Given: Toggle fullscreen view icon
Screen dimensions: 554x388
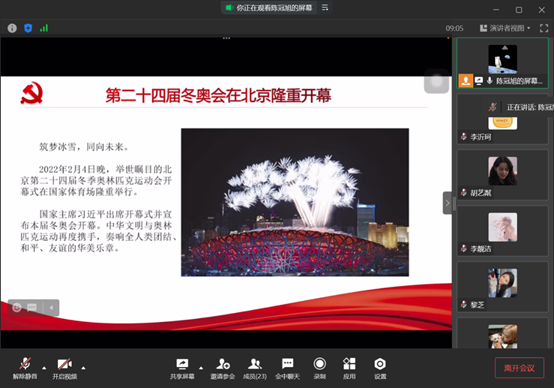Looking at the screenshot, I should (x=544, y=28).
